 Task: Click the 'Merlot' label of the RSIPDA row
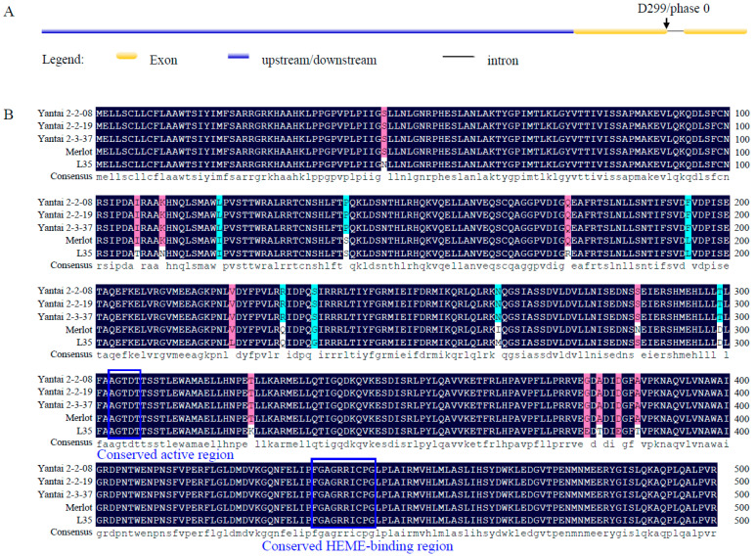tap(78, 241)
